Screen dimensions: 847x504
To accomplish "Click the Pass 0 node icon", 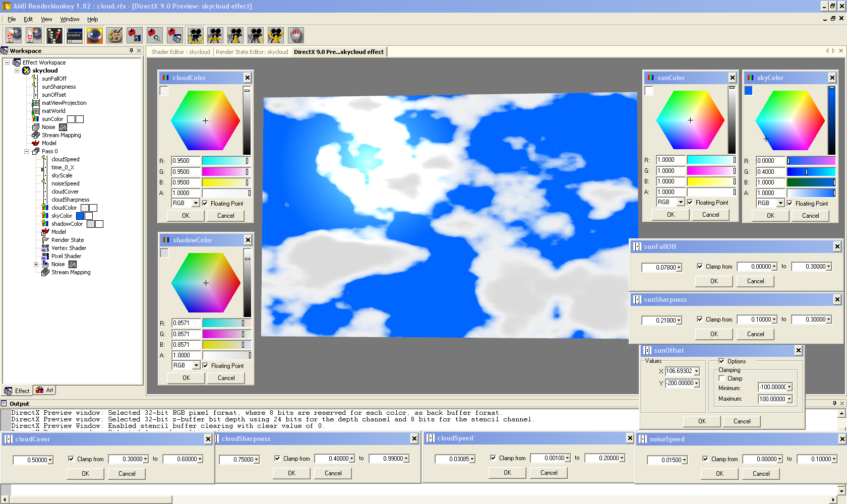I will (36, 151).
